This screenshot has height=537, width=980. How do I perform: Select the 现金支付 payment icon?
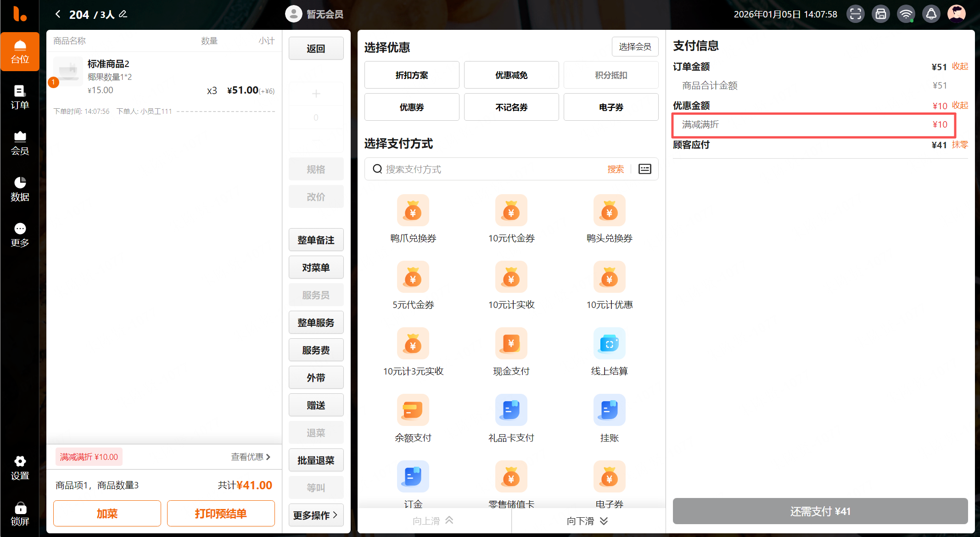[x=511, y=343]
